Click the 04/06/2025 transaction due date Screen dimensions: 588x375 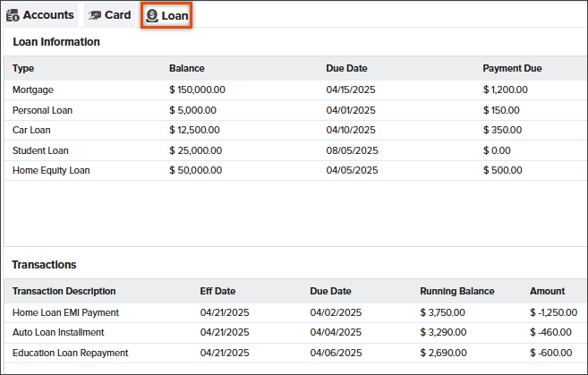pos(336,353)
